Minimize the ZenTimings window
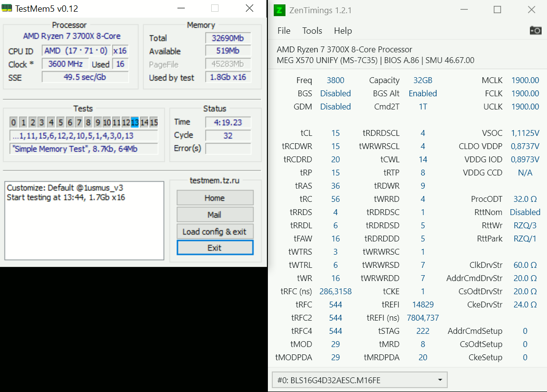 click(464, 10)
